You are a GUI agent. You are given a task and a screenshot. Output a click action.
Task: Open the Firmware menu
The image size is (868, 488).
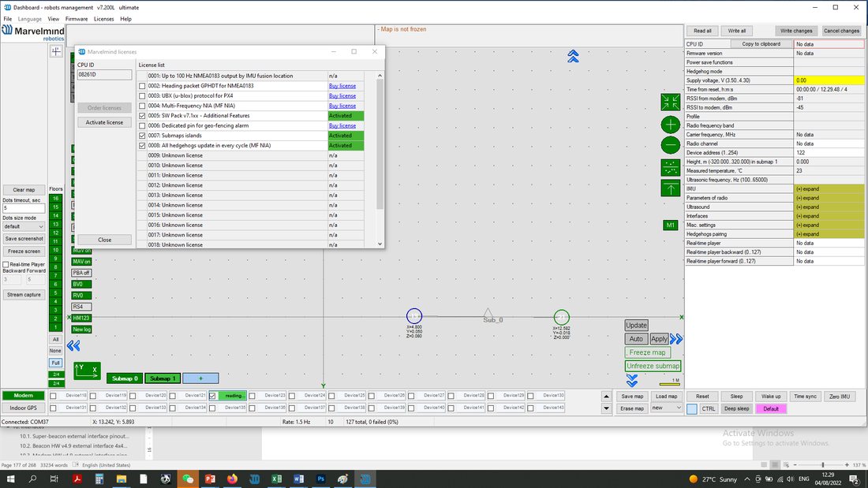click(77, 19)
